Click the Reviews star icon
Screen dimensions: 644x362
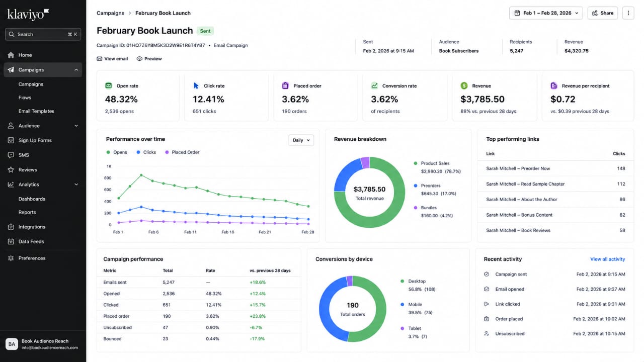point(11,170)
